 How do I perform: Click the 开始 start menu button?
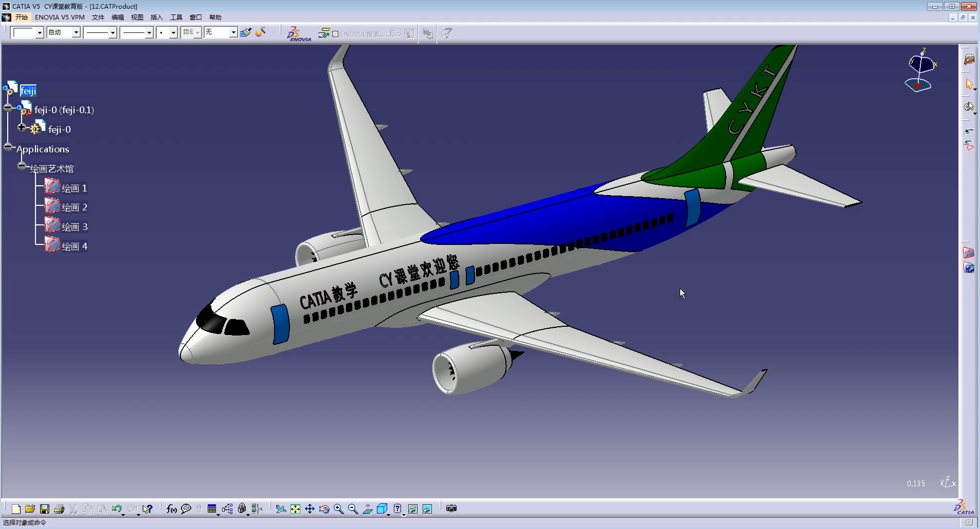pos(21,17)
